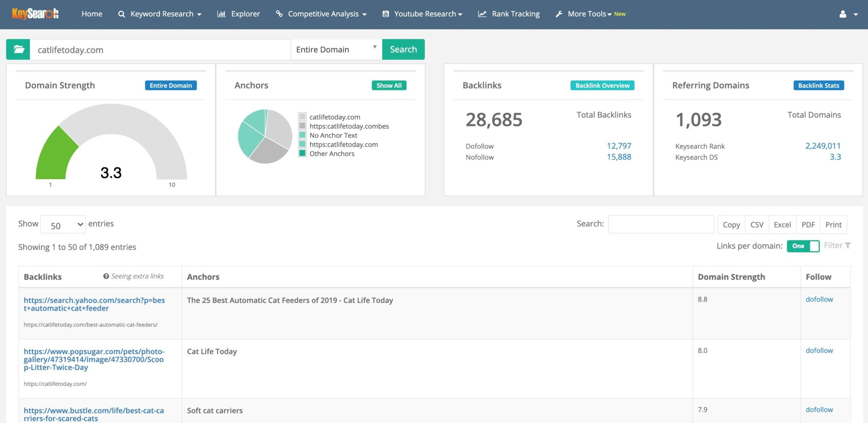868x423 pixels.
Task: Click the domain input field catlifetoday.com
Action: click(x=161, y=49)
